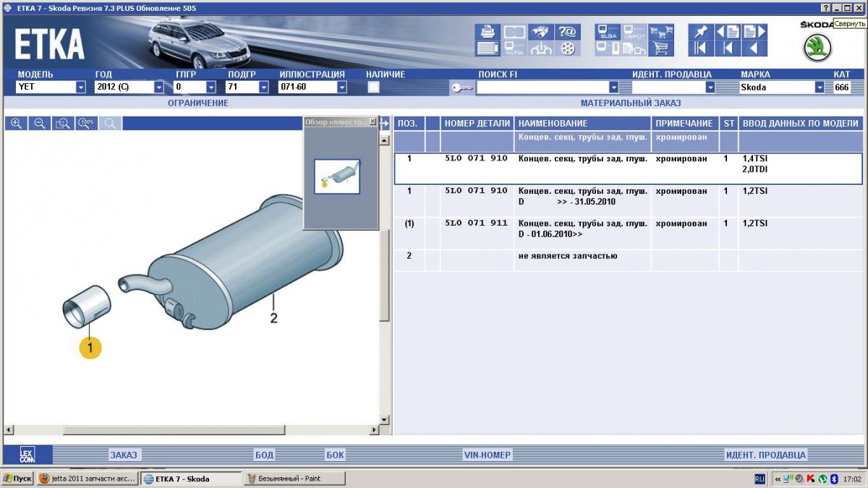The width and height of the screenshot is (868, 488).
Task: Click the single-bar previous arrow icon
Action: (x=727, y=48)
